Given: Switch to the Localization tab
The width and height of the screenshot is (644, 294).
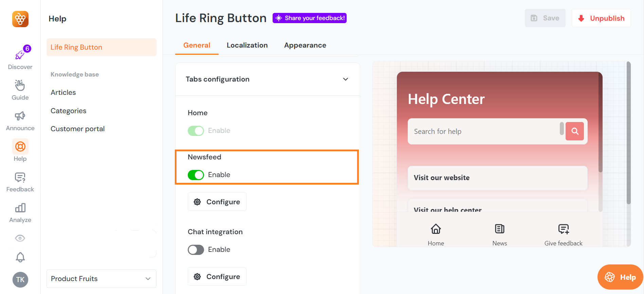Looking at the screenshot, I should coord(247,45).
